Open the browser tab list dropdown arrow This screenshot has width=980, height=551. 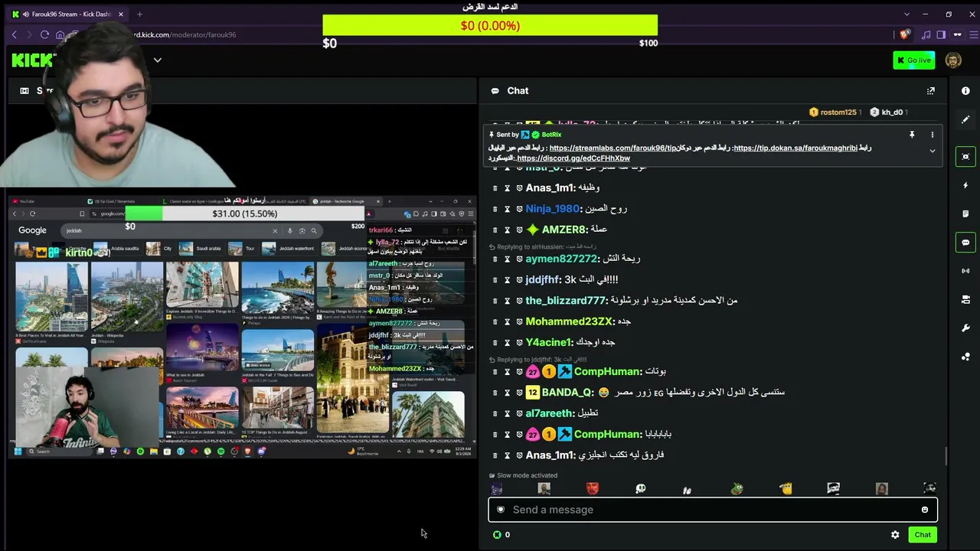point(907,14)
